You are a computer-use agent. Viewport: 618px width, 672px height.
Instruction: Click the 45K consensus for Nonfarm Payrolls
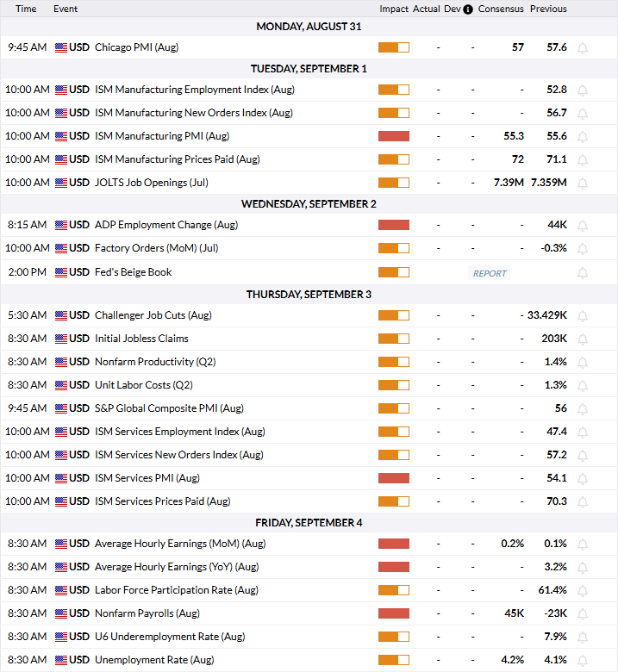pyautogui.click(x=515, y=613)
